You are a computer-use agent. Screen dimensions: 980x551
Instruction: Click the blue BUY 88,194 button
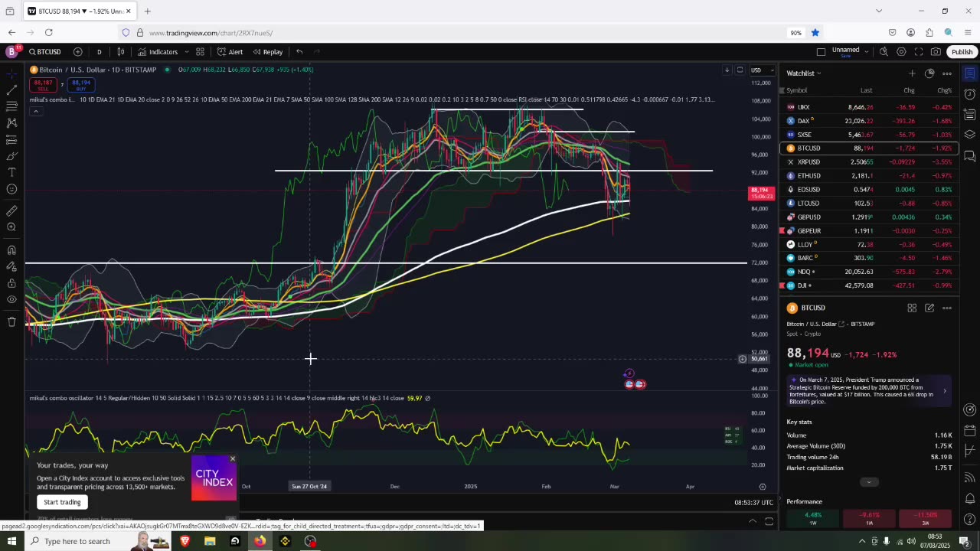tap(80, 83)
